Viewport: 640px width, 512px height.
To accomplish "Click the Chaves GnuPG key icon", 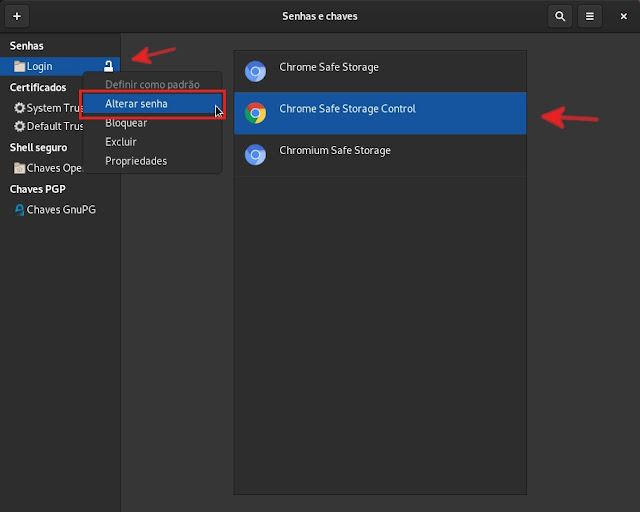I will (19, 209).
